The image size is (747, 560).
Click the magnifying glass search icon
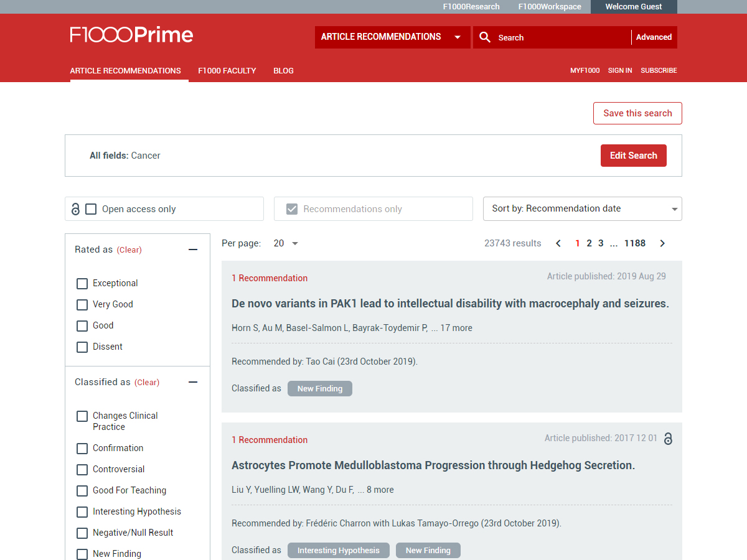click(485, 37)
